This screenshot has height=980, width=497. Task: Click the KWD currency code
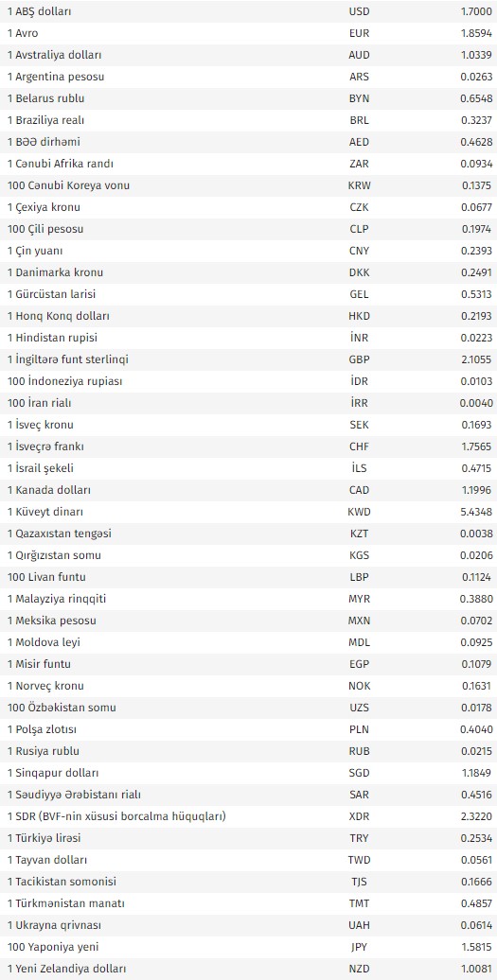pyautogui.click(x=359, y=512)
